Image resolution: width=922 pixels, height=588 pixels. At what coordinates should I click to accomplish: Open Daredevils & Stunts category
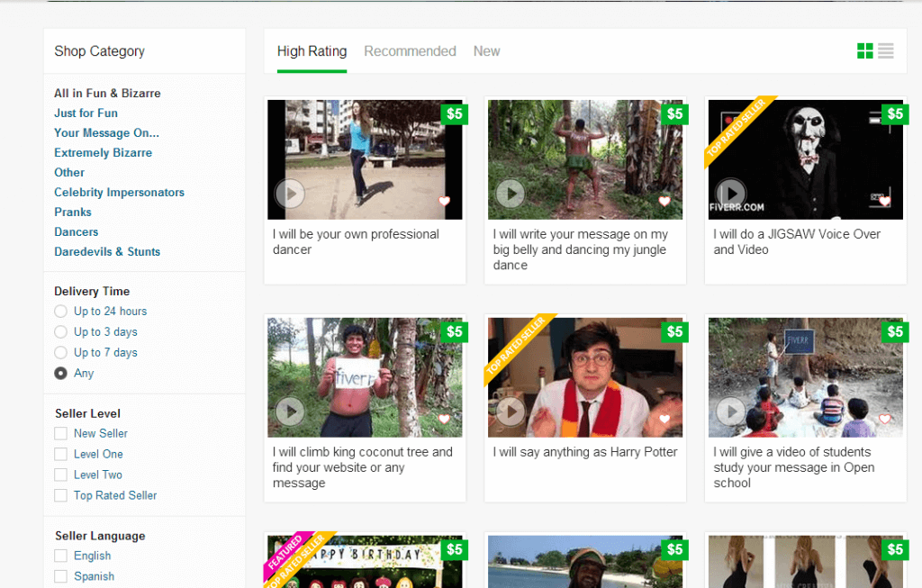pos(107,251)
